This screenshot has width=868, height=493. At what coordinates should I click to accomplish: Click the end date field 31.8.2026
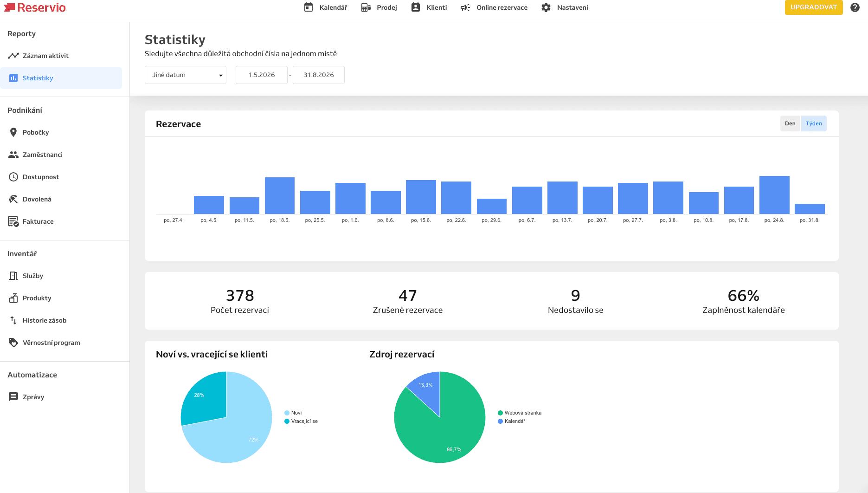[x=319, y=75]
